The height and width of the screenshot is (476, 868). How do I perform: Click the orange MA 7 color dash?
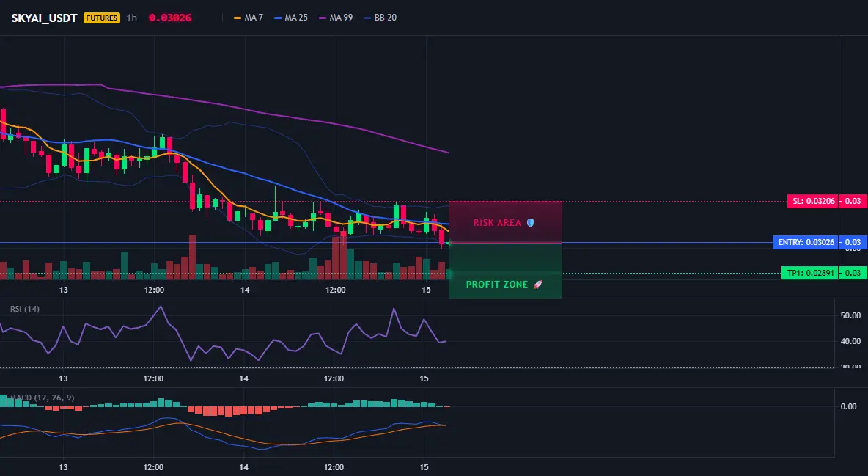[x=238, y=18]
